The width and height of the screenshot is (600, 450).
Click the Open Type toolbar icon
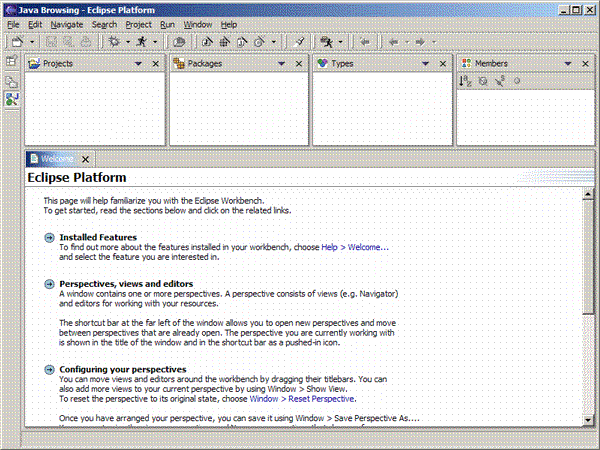pos(179,42)
